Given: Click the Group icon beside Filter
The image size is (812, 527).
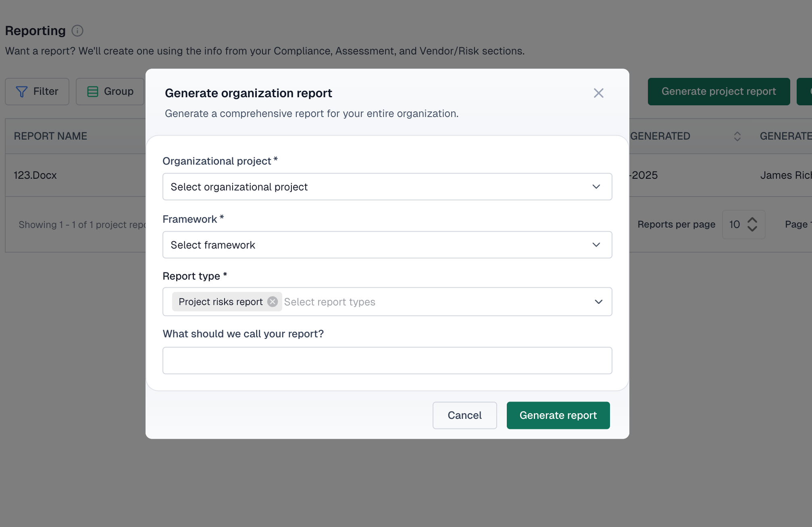Looking at the screenshot, I should point(93,92).
